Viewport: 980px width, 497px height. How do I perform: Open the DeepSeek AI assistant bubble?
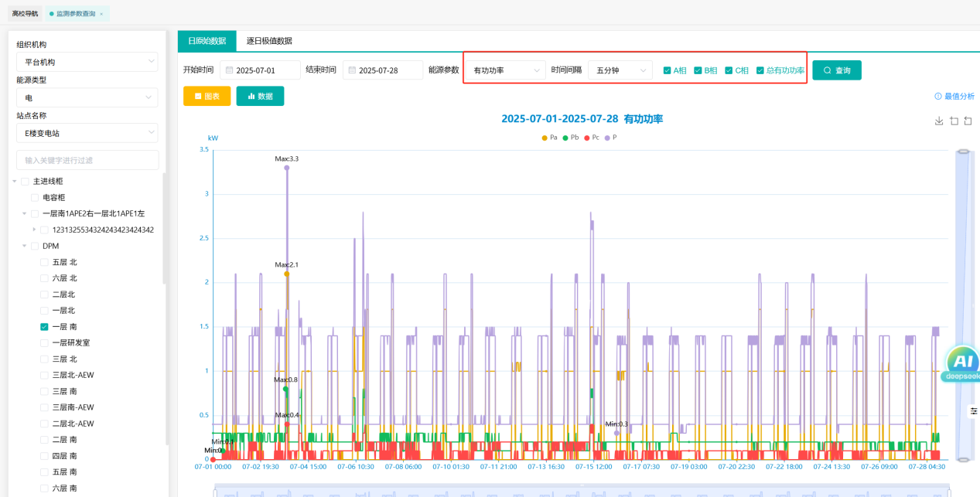[x=961, y=364]
